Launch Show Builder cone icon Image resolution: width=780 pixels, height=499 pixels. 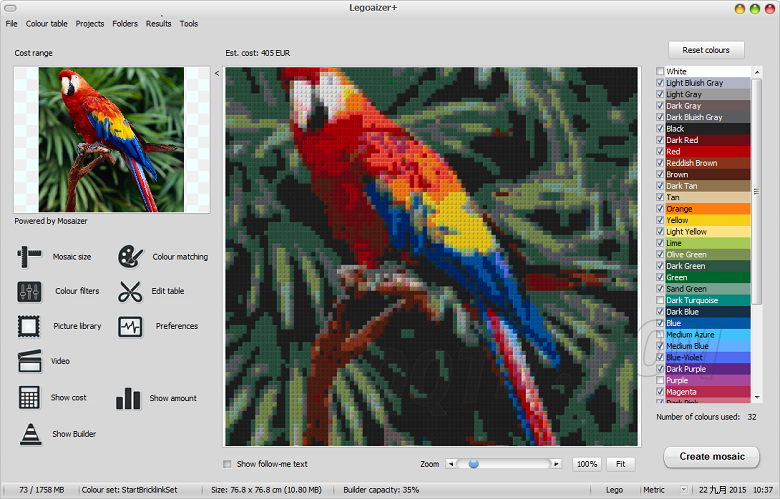pyautogui.click(x=29, y=434)
